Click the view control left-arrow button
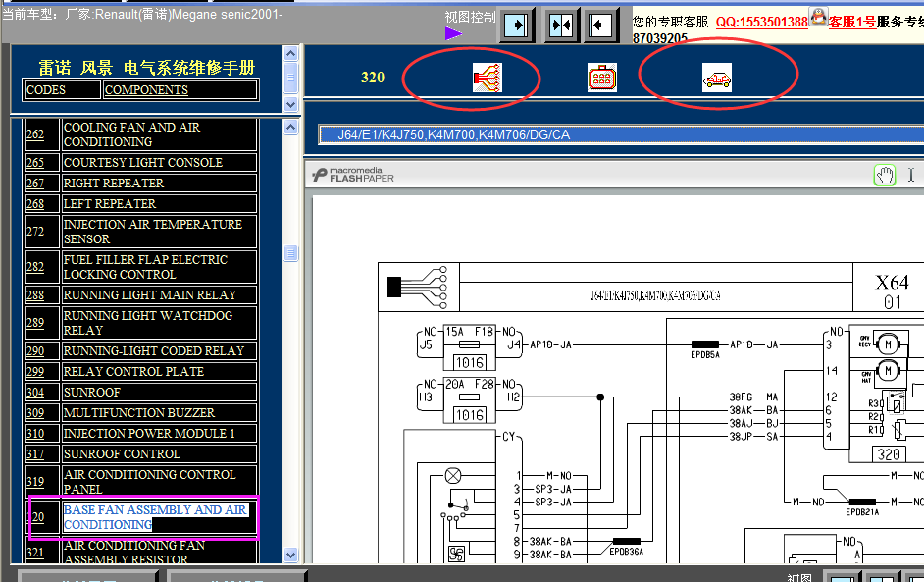 coord(600,26)
